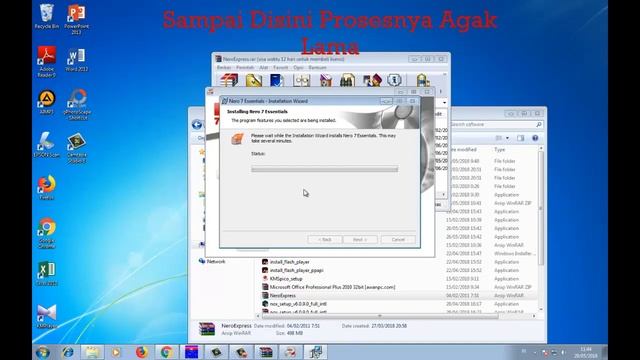Click Cancel in the Nero Installation Wizard
Screen dimensions: 640x360
point(398,240)
